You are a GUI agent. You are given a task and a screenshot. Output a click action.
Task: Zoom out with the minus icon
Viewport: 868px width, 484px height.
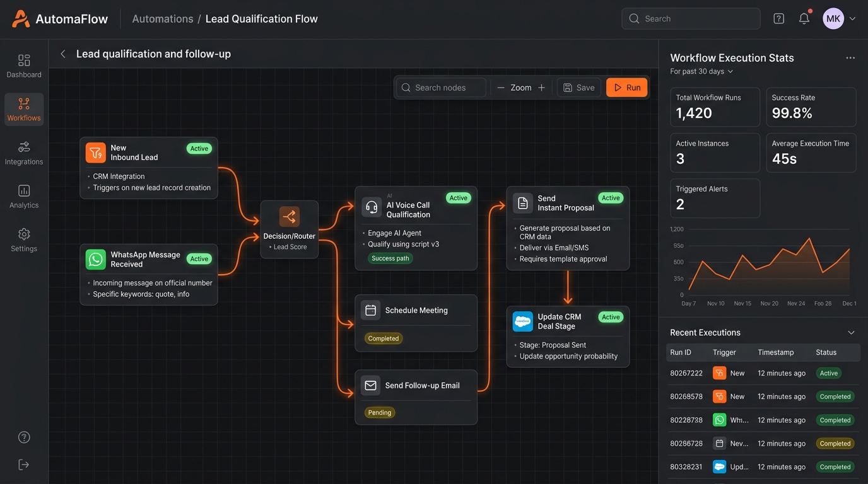(x=501, y=88)
